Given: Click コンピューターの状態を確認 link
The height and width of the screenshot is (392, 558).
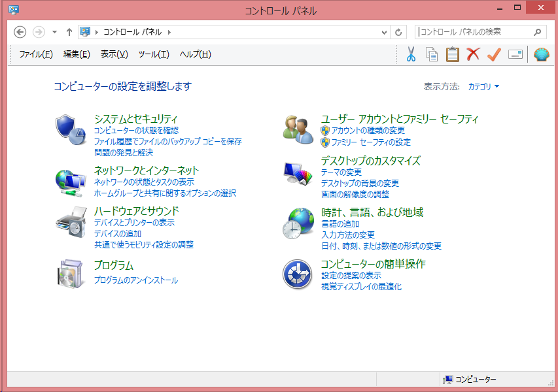Looking at the screenshot, I should point(136,131).
